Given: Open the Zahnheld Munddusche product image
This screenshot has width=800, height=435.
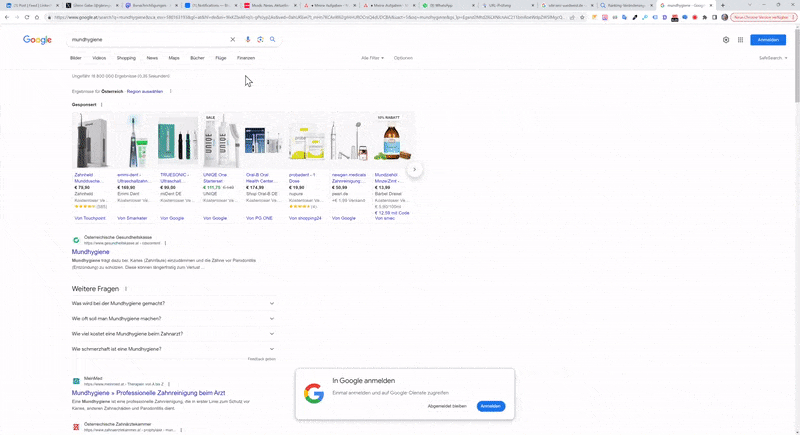Looking at the screenshot, I should click(x=91, y=140).
